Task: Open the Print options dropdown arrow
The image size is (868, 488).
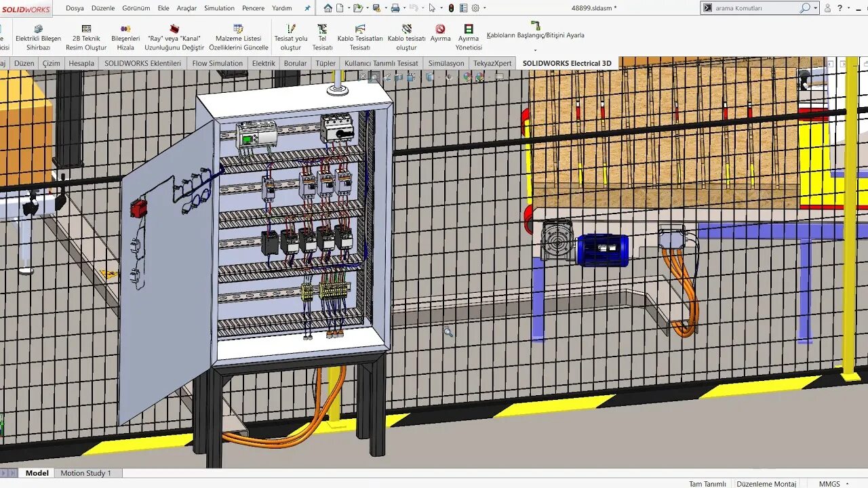Action: point(404,8)
